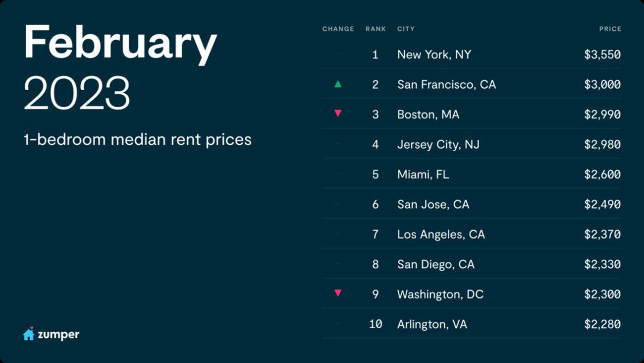Screen dimensions: 644x363
Task: Select Los Angeles, CA in the list
Action: coord(441,235)
